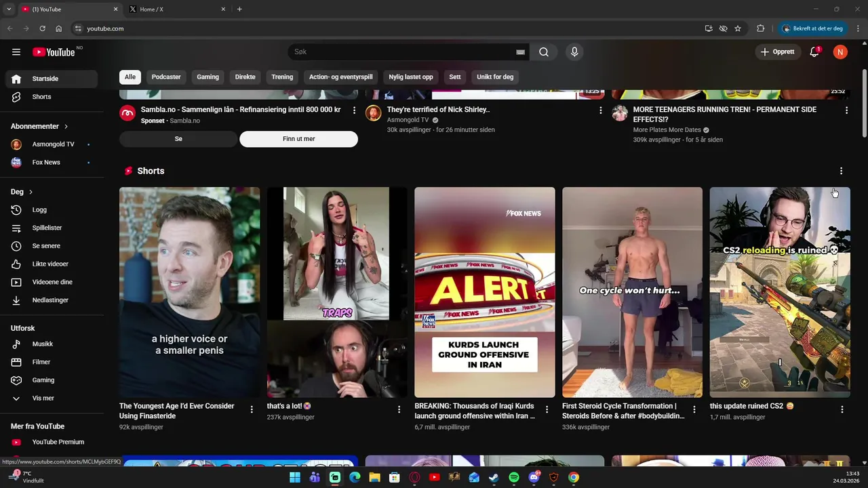Screen dimensions: 868x488
Task: Open YouTube Premium link
Action: coord(52,442)
